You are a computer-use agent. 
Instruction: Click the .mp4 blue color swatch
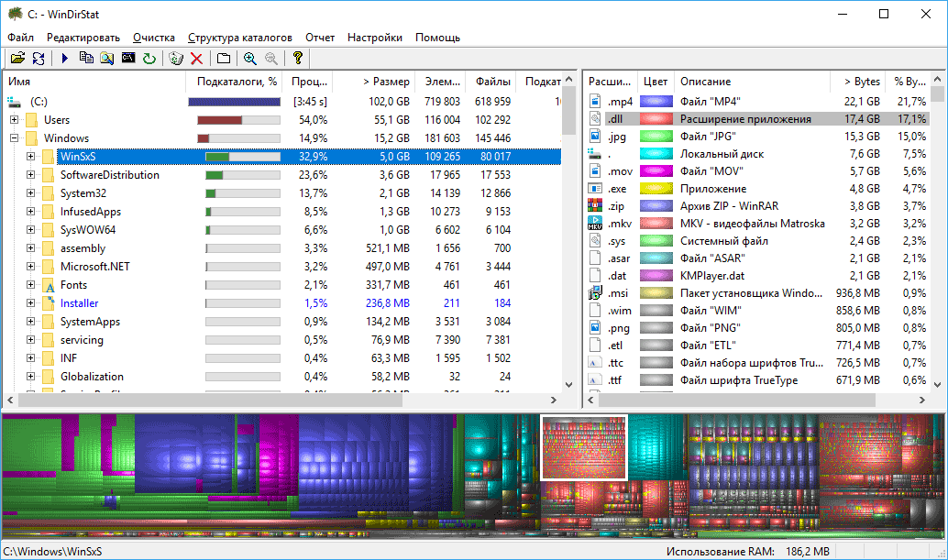pyautogui.click(x=656, y=102)
